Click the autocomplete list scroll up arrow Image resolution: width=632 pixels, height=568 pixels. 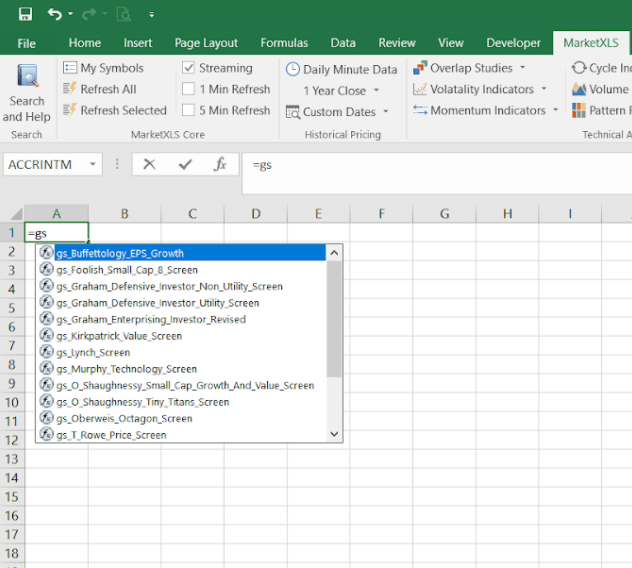[x=334, y=253]
